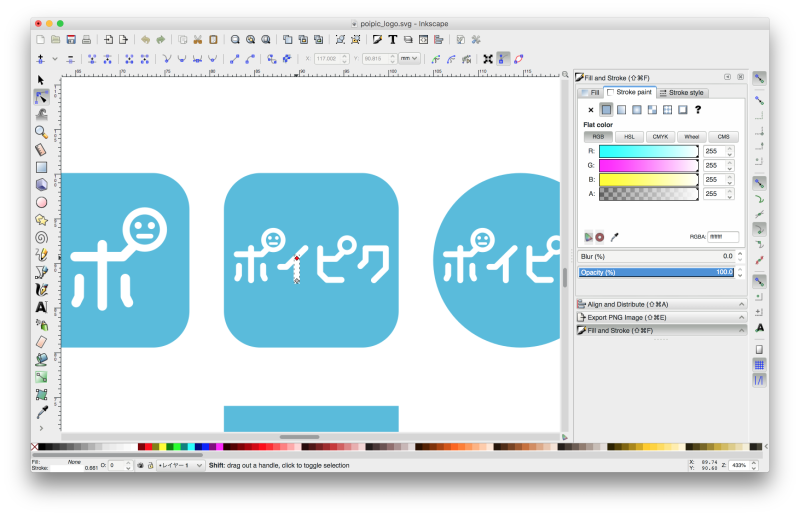Click the horizontal canvas scrollbar
The height and width of the screenshot is (516, 800).
tap(299, 437)
